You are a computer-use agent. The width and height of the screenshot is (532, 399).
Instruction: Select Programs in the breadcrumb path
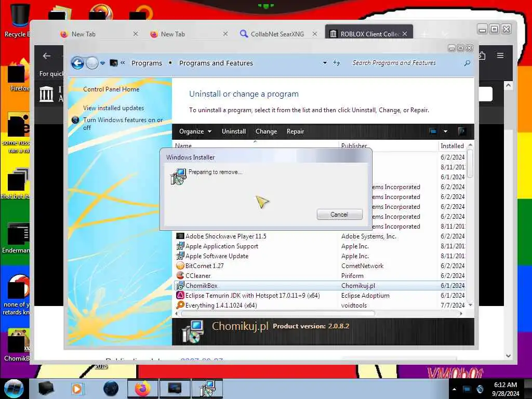click(147, 63)
